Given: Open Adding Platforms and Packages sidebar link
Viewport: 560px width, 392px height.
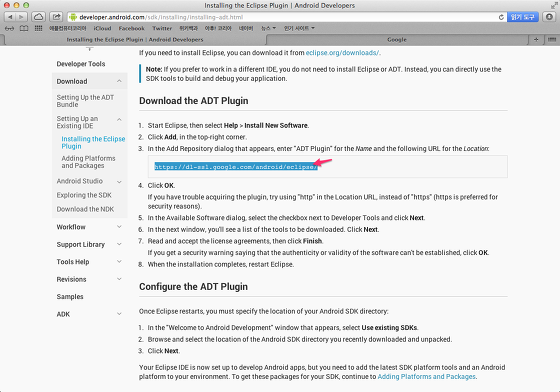Looking at the screenshot, I should click(x=88, y=162).
